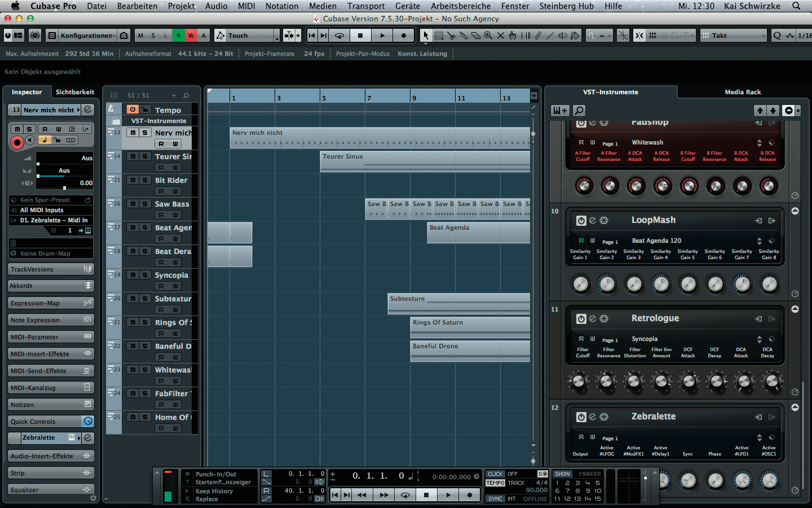
Task: Click Rewind in bottom transport panel
Action: pos(362,495)
